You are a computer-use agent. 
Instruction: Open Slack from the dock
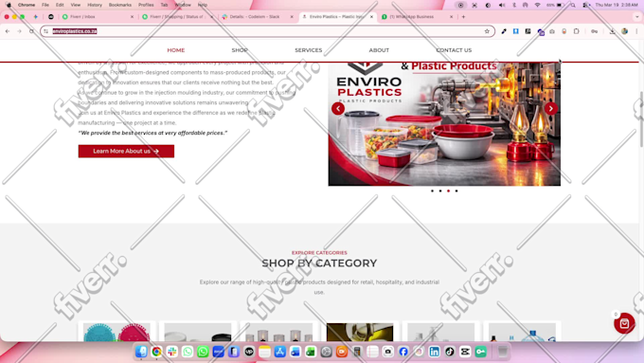172,352
